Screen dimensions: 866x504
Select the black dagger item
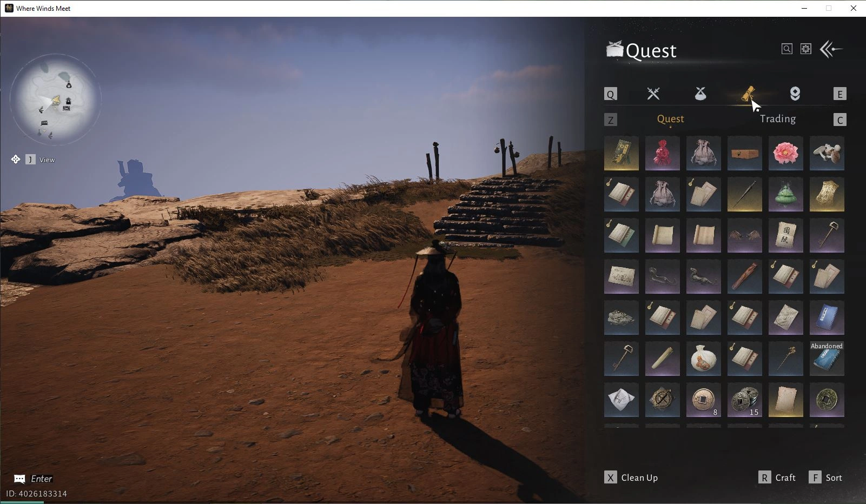coord(744,194)
